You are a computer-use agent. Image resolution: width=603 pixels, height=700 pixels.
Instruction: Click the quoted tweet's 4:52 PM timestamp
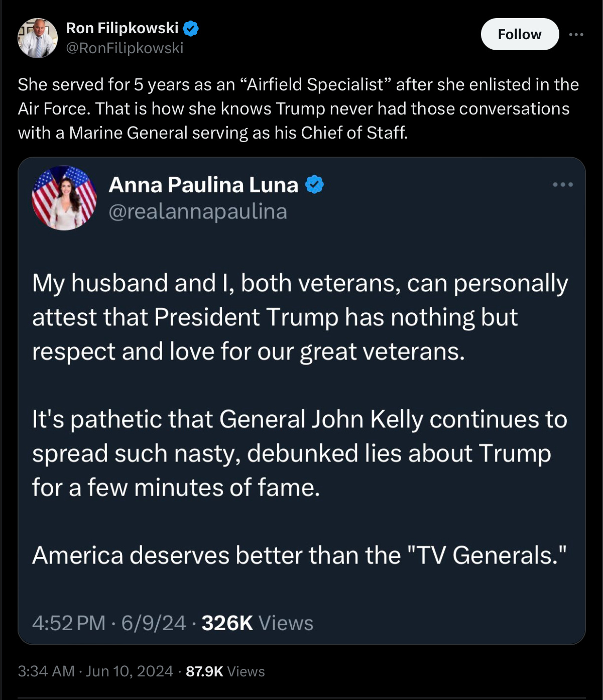tap(69, 623)
